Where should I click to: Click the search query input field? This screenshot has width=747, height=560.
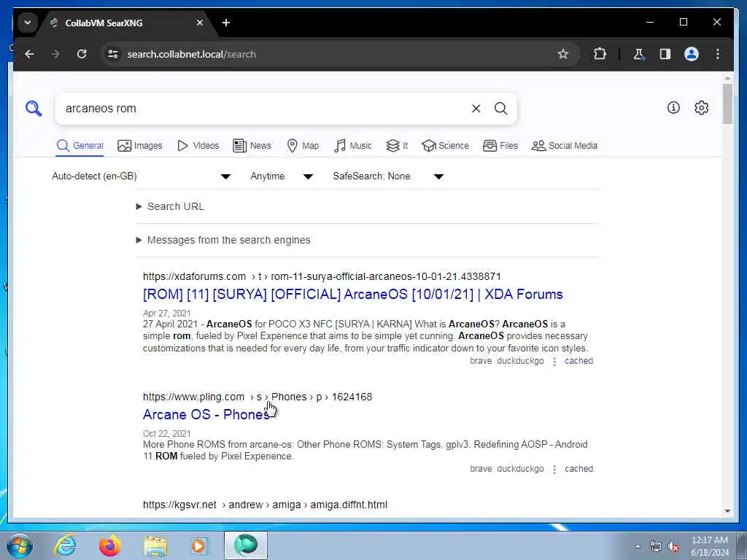point(264,109)
